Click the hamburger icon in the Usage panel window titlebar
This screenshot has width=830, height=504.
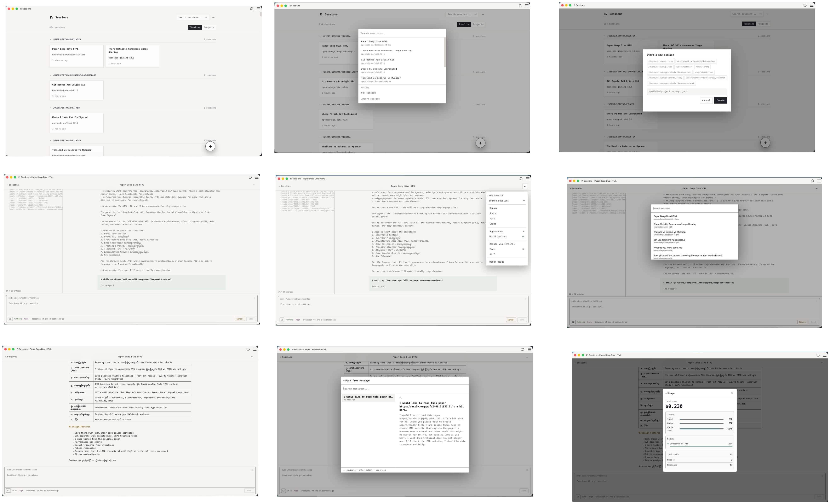[825, 355]
